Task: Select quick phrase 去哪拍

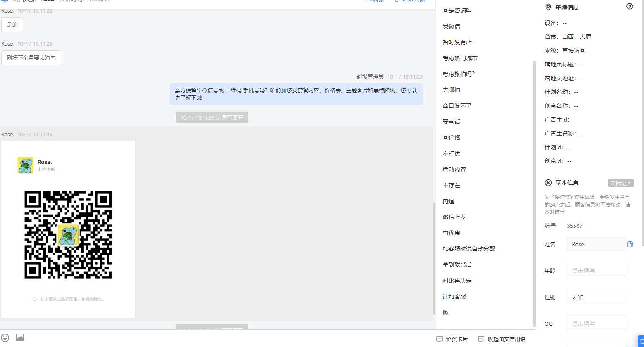Action: [x=451, y=90]
